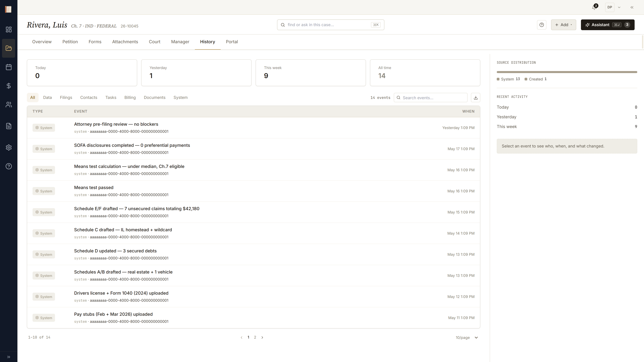Switch to the Forms tab

click(x=95, y=42)
